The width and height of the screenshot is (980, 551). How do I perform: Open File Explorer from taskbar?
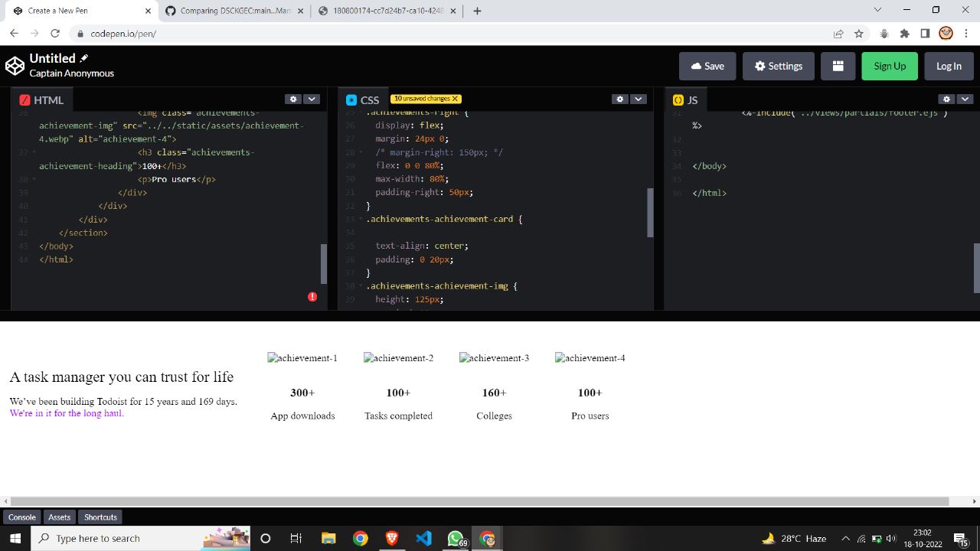328,539
